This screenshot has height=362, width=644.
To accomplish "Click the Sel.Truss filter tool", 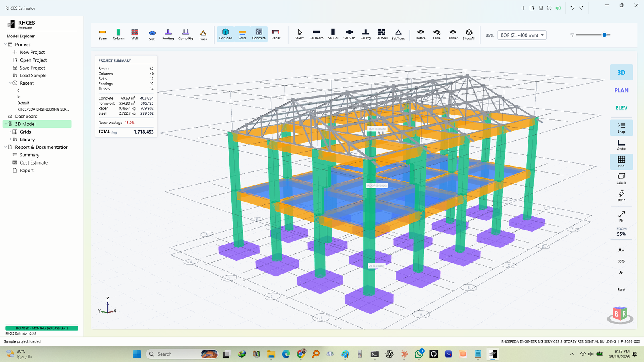I will point(398,34).
